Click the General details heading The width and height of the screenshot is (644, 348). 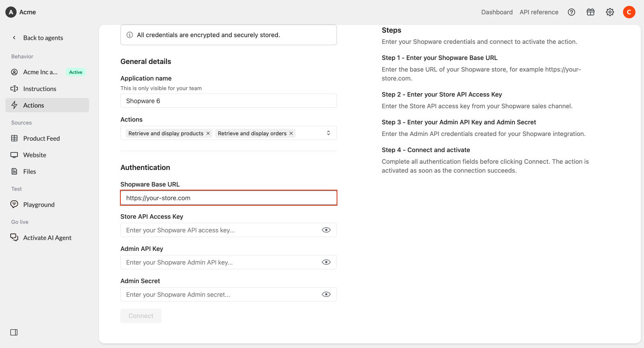(x=146, y=61)
